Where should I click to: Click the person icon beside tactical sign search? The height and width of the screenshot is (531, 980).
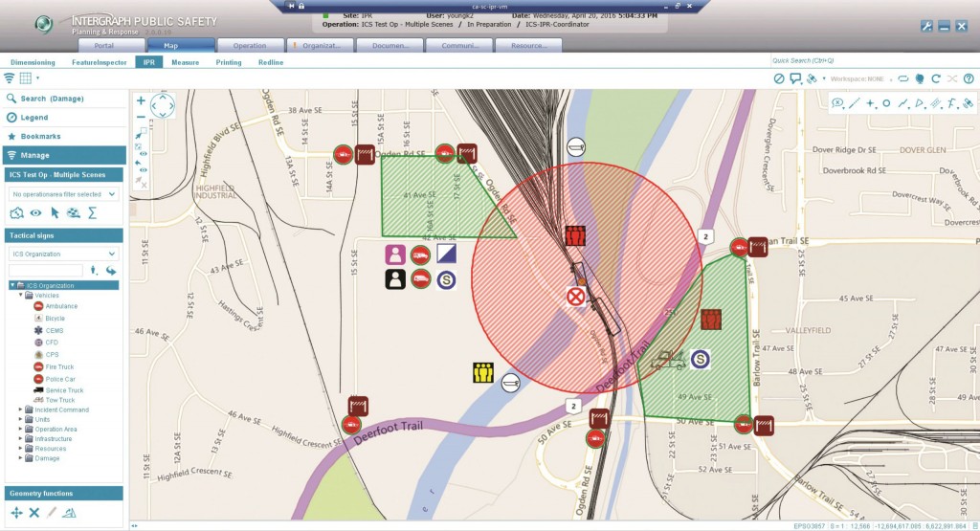tap(94, 271)
